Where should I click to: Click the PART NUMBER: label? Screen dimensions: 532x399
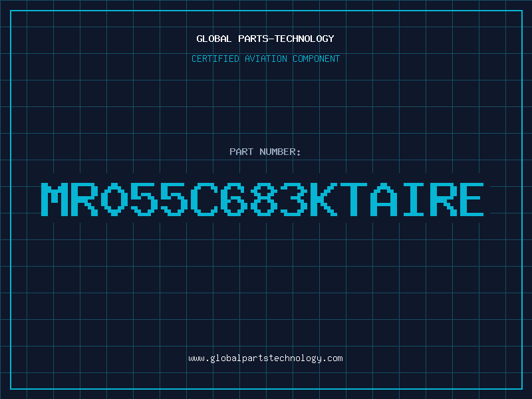click(265, 152)
